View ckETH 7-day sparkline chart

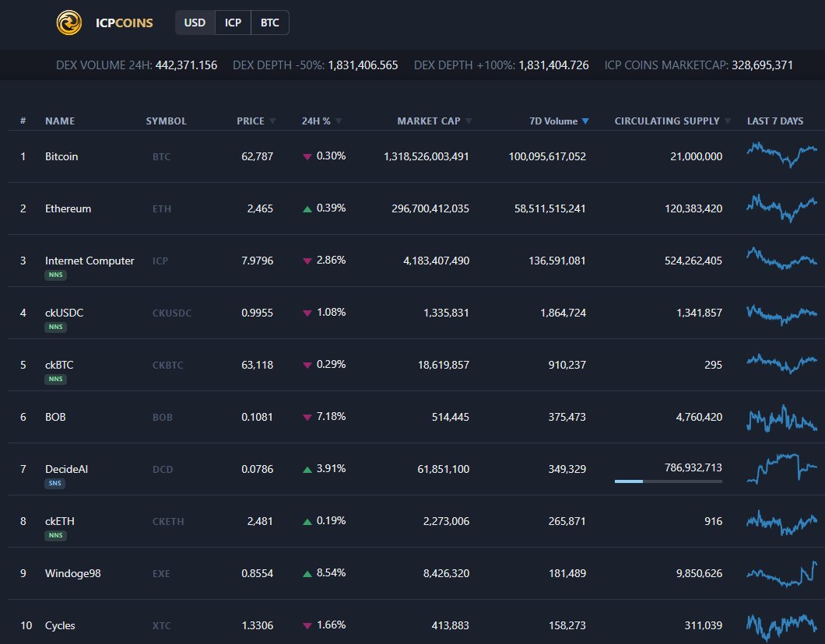click(782, 522)
